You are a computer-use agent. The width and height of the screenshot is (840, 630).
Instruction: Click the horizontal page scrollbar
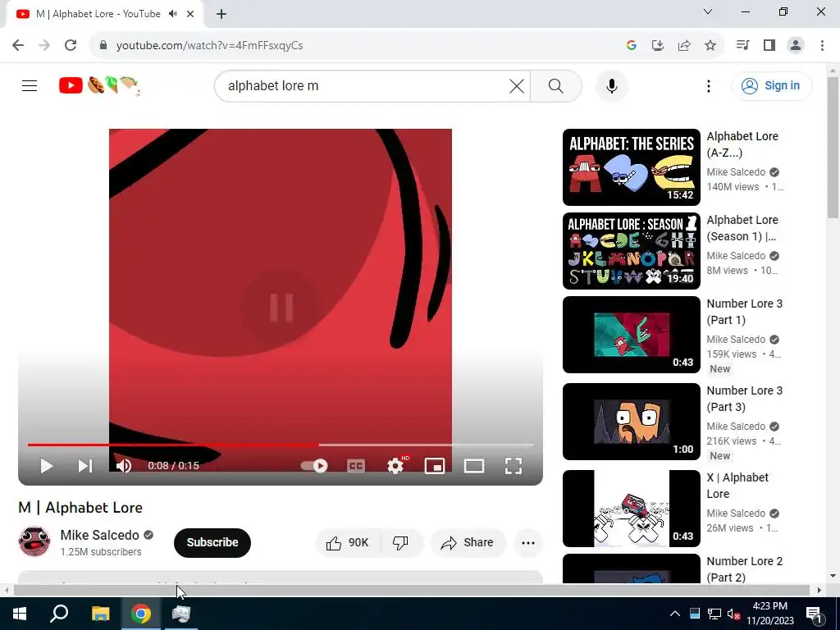tap(412, 590)
